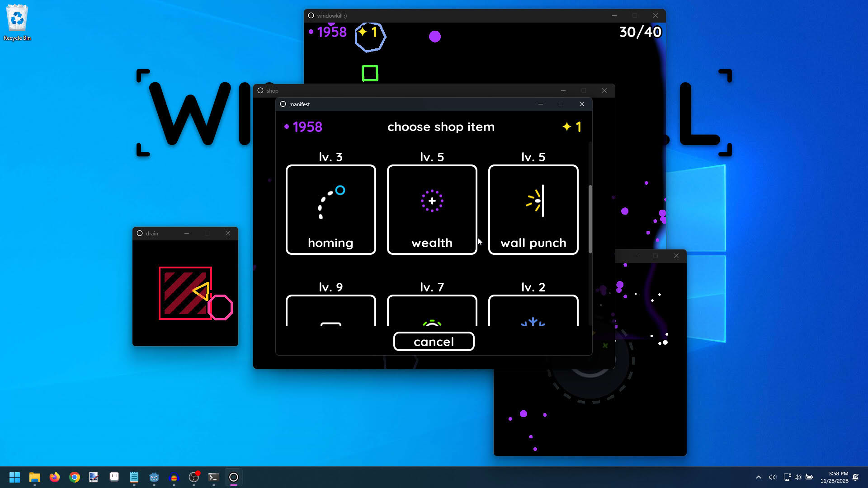The width and height of the screenshot is (868, 488).
Task: Open the notification bell in system tray
Action: (x=856, y=477)
